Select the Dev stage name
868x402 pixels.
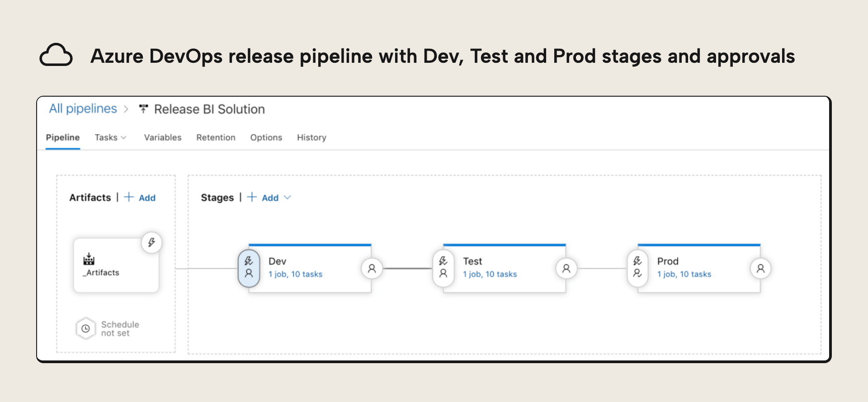tap(278, 261)
